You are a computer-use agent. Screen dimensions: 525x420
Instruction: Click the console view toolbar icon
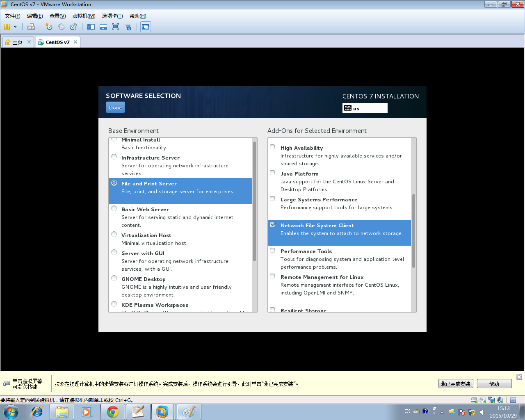146,27
